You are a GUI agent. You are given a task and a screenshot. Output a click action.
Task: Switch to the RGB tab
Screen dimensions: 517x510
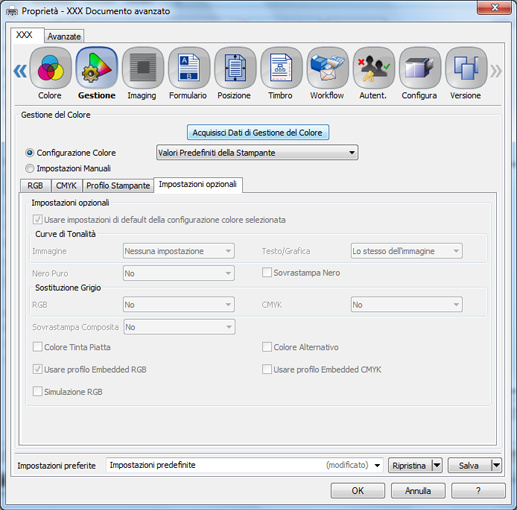pyautogui.click(x=35, y=186)
